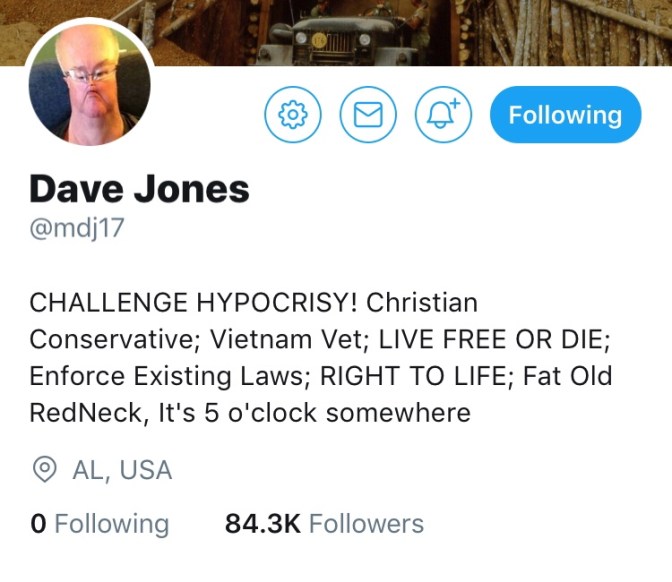Tap the envelope direct message icon
The height and width of the screenshot is (582, 672).
pyautogui.click(x=368, y=114)
